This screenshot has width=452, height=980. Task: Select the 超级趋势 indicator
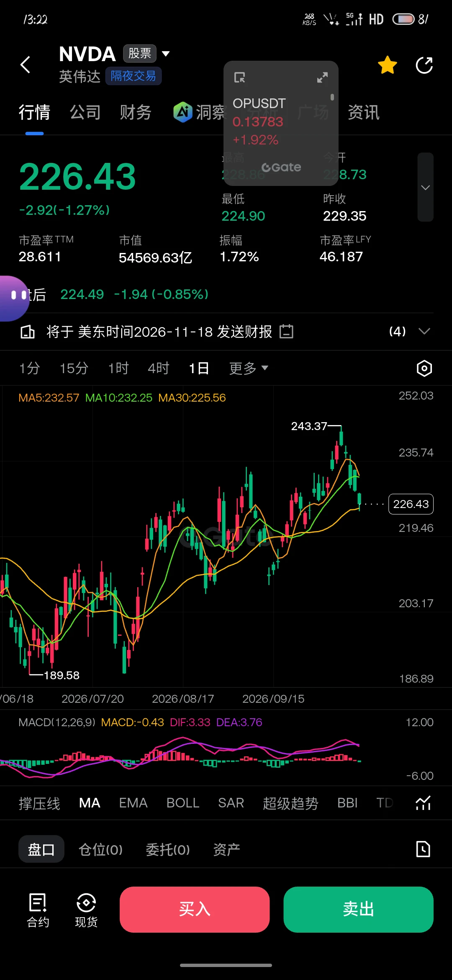point(290,803)
